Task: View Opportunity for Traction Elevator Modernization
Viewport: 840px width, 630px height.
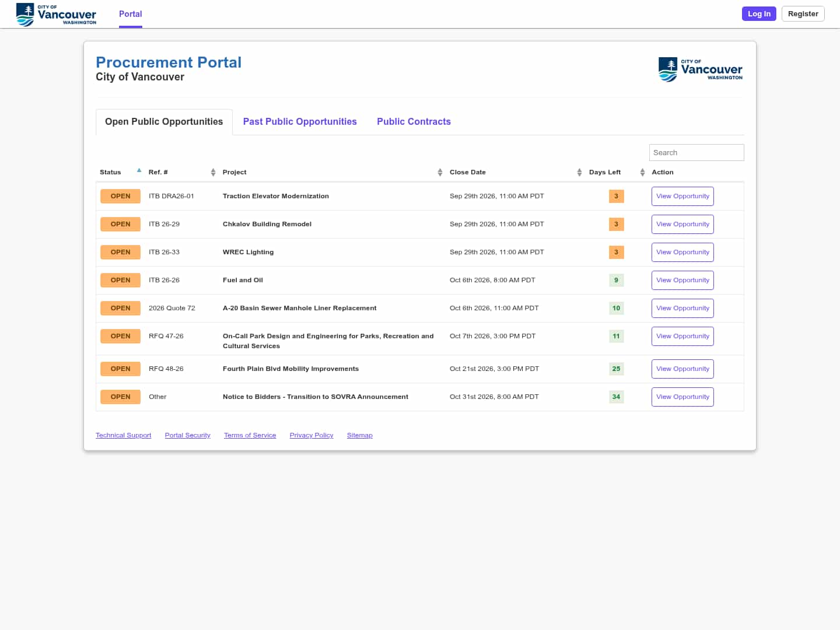Action: (x=682, y=196)
